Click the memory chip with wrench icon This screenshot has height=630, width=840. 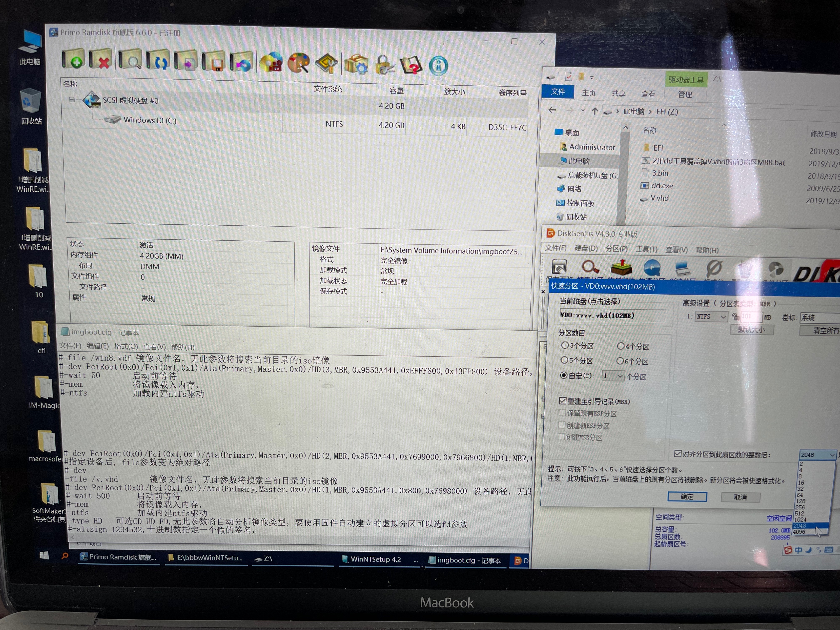[x=326, y=63]
